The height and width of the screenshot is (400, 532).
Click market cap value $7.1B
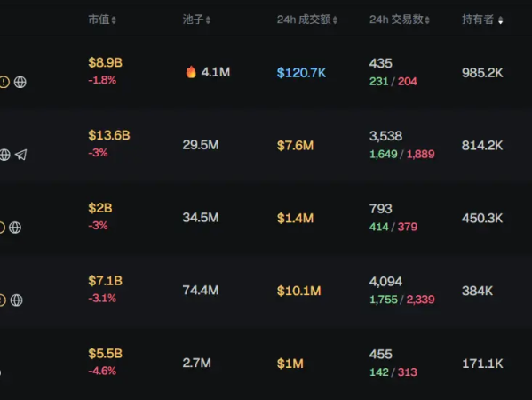[x=105, y=281]
